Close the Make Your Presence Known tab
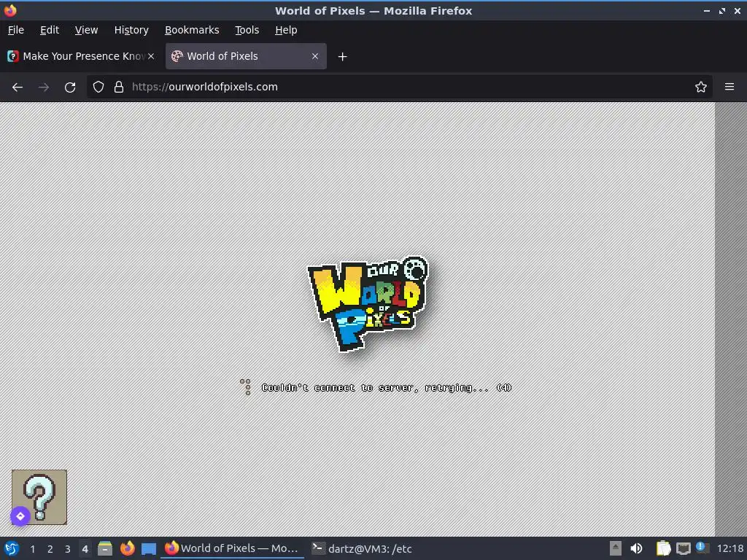 pyautogui.click(x=150, y=56)
